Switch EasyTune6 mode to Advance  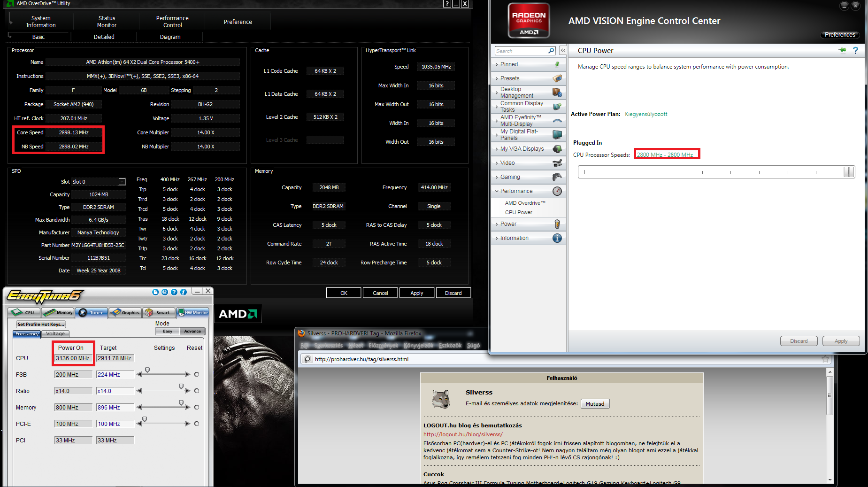coord(192,331)
